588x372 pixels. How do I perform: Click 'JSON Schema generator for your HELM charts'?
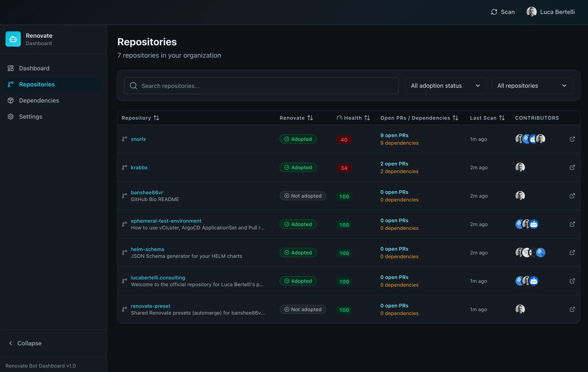(186, 256)
